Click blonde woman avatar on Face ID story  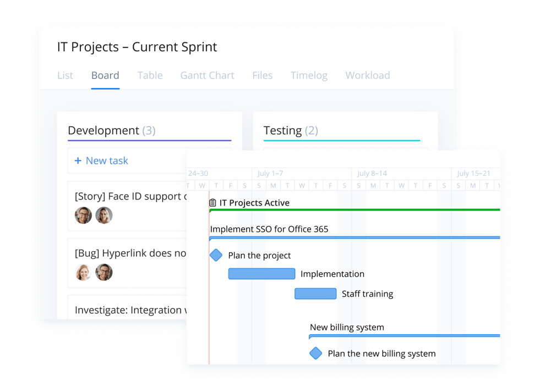tap(104, 216)
